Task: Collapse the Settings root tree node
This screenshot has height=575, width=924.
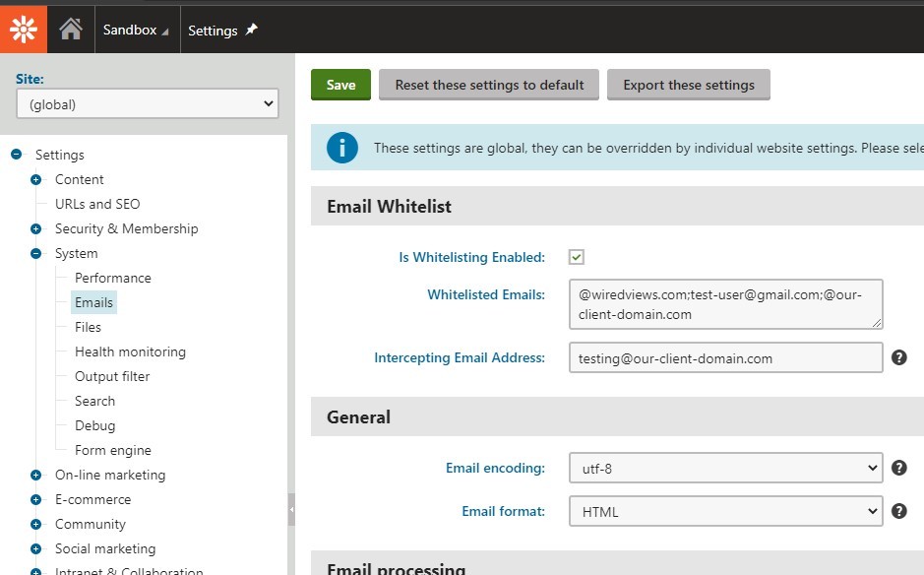Action: (x=17, y=154)
